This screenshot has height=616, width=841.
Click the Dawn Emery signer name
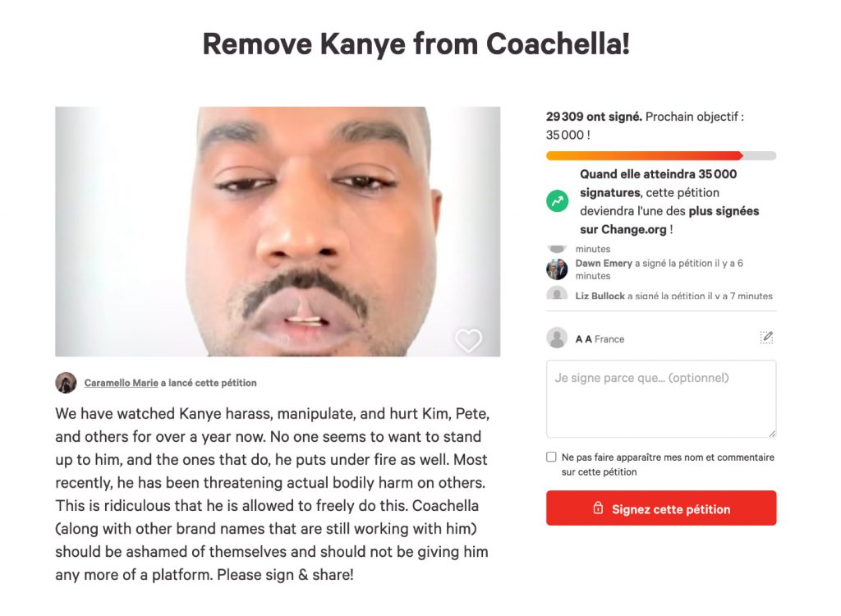(x=604, y=264)
